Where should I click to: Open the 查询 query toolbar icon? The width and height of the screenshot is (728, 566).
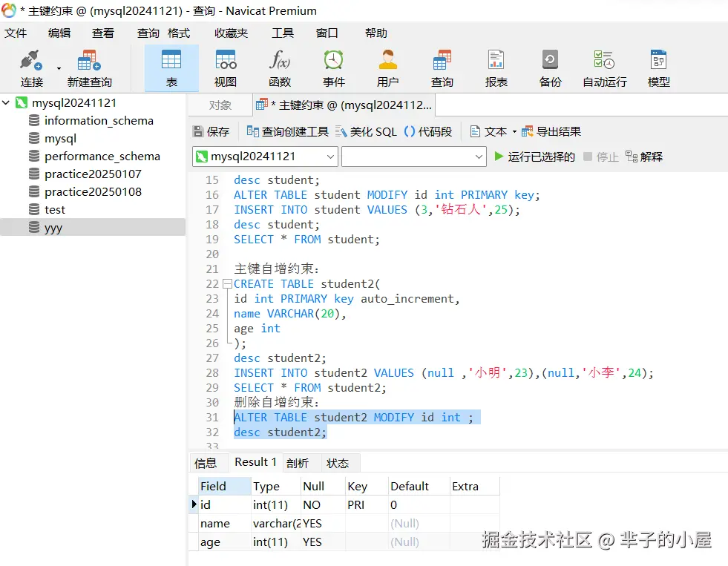click(x=442, y=69)
